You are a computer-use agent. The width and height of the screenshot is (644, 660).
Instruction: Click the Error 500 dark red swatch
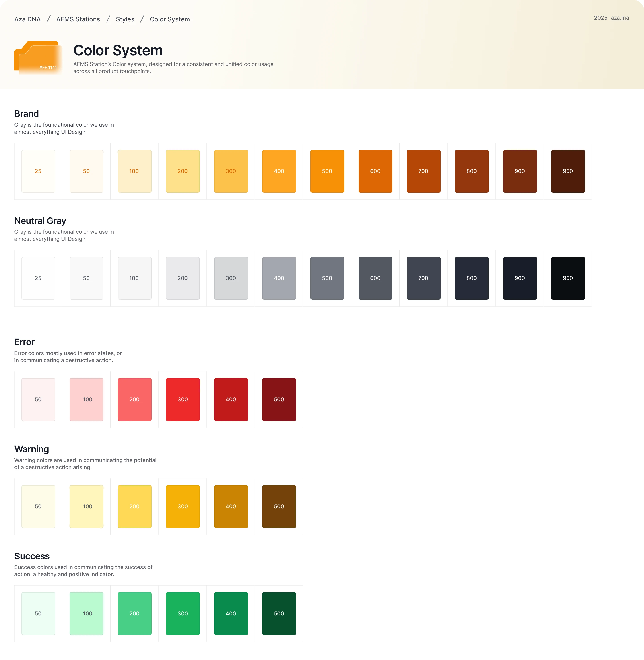click(x=279, y=400)
